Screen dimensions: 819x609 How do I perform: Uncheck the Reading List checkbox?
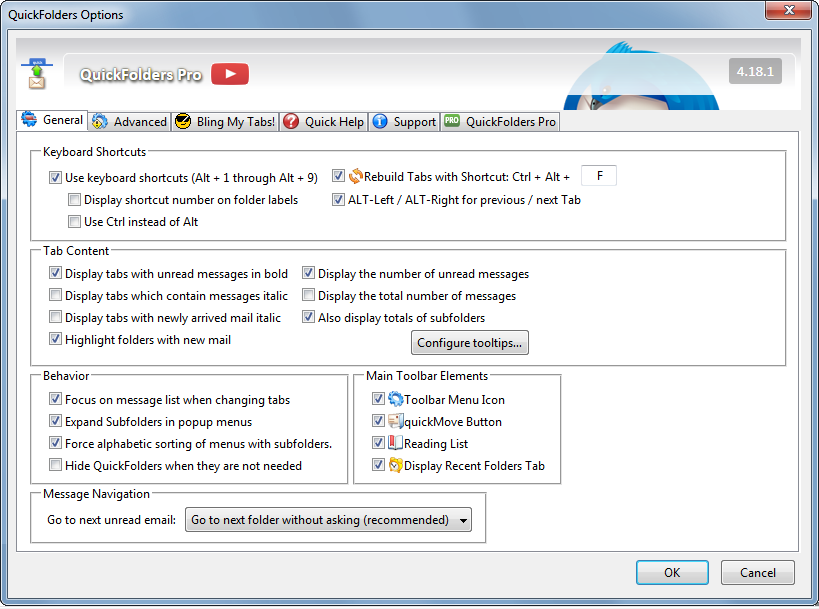tap(378, 443)
